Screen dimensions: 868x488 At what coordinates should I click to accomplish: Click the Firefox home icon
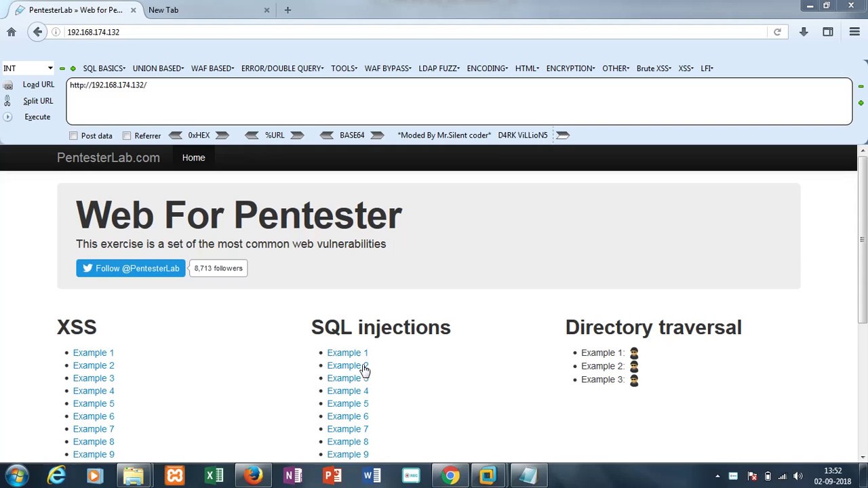click(x=12, y=32)
